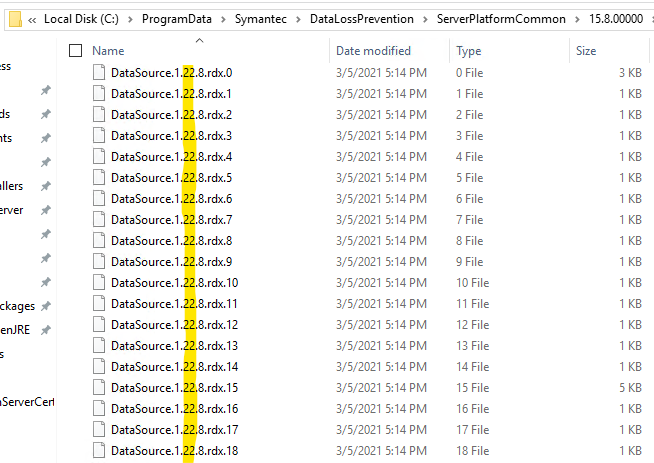Sort files by Size column header
The height and width of the screenshot is (463, 654).
coord(586,51)
